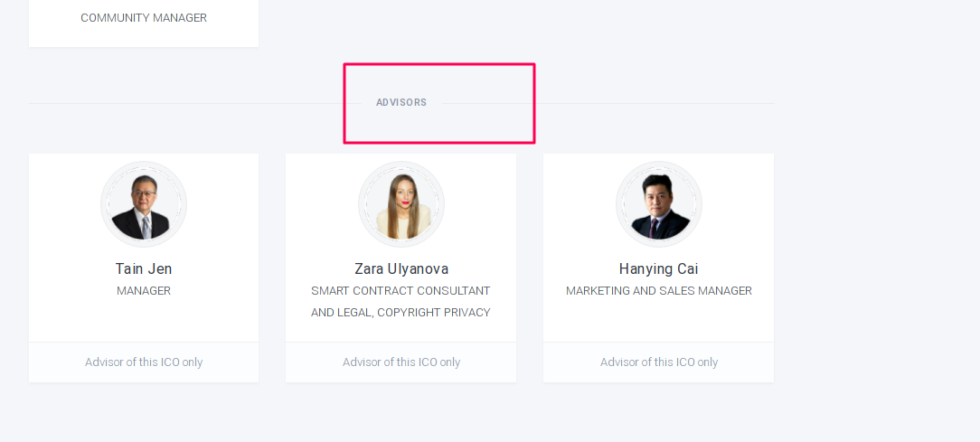Click Zara Ulyanova's 'Advisor of this ICO only' footer
The height and width of the screenshot is (442, 980).
coord(401,362)
